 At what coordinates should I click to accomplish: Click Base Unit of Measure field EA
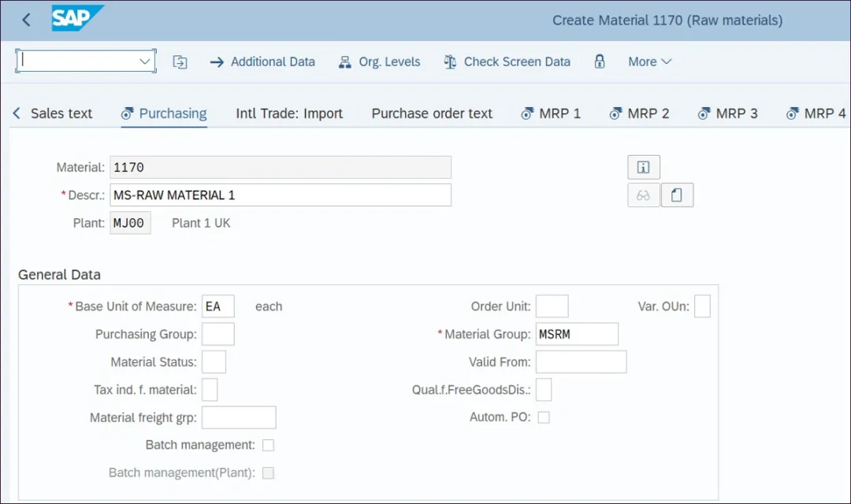218,306
